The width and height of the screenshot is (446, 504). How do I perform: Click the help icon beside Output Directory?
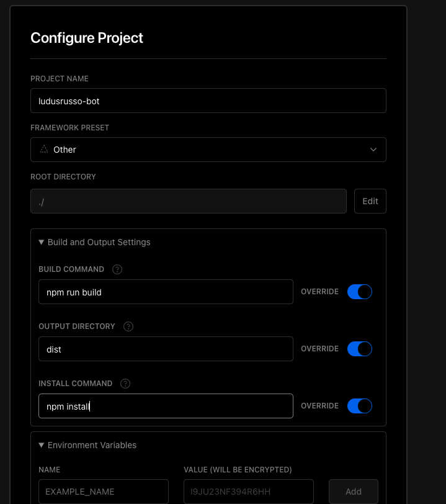point(128,326)
